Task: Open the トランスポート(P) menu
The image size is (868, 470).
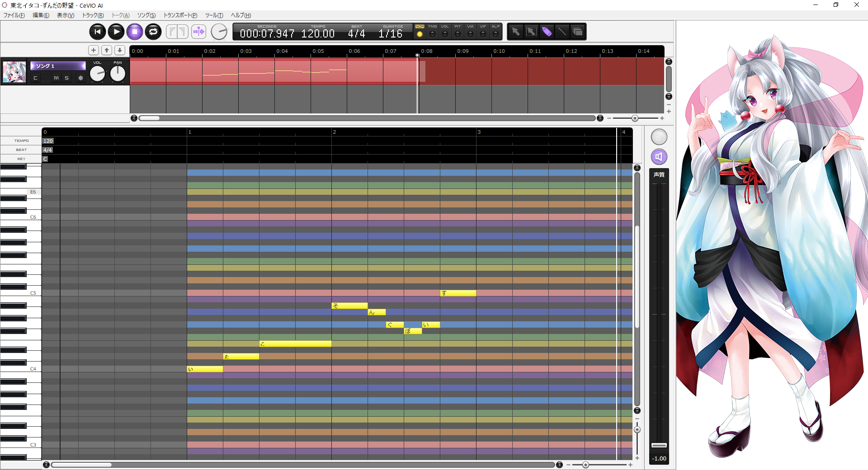Action: click(180, 15)
